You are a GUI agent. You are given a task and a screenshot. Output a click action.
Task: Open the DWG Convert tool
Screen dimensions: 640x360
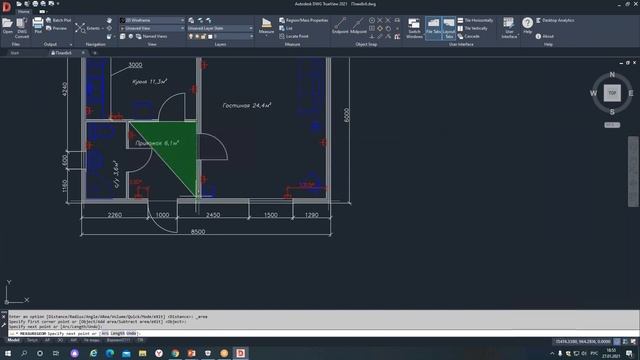pyautogui.click(x=22, y=28)
